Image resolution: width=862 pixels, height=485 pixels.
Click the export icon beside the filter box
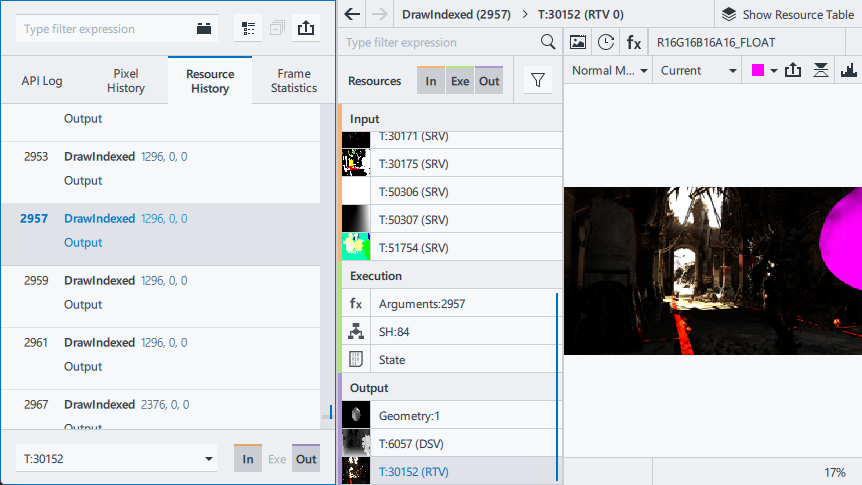pyautogui.click(x=306, y=29)
